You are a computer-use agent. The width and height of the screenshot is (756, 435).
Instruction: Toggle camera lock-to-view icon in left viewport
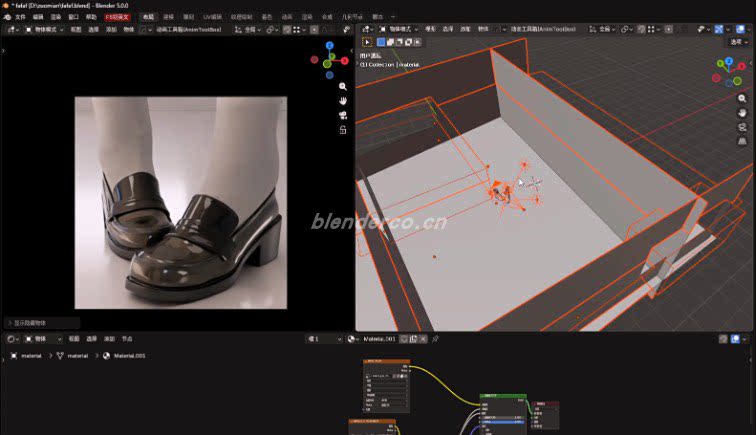click(343, 130)
